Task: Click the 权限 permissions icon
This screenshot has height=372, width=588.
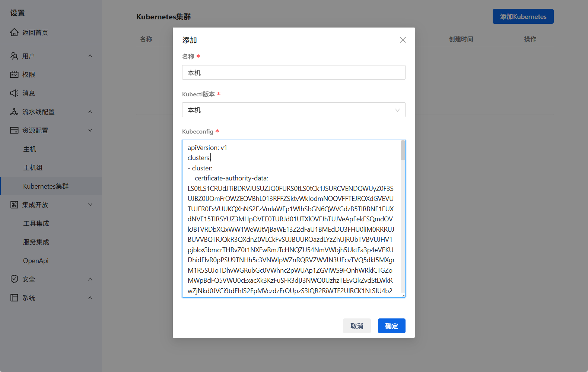Action: point(14,74)
